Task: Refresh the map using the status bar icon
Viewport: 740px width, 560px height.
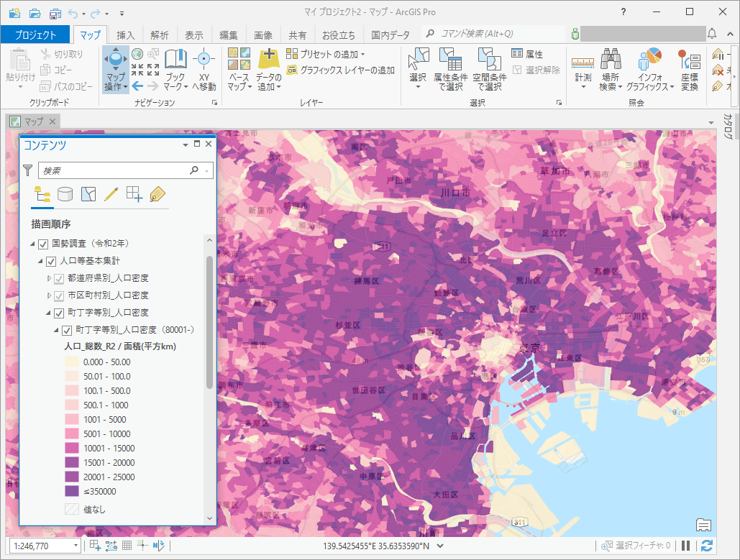Action: tap(707, 546)
